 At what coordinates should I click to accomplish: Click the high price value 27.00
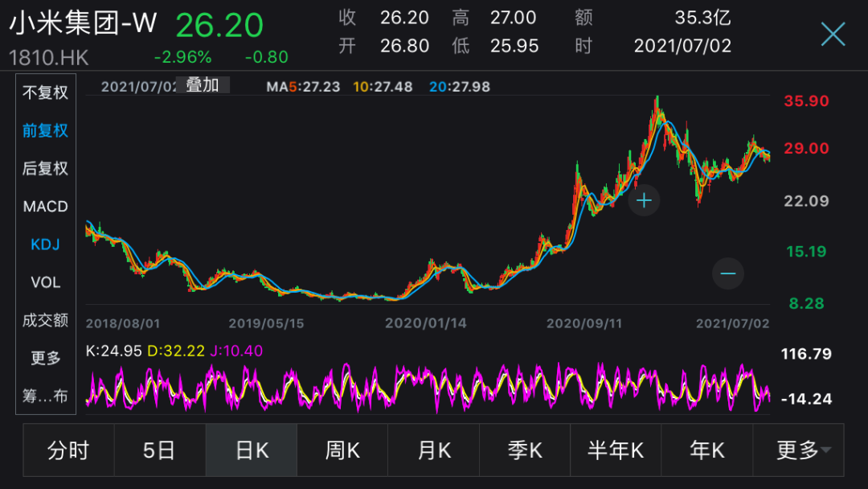pyautogui.click(x=513, y=18)
